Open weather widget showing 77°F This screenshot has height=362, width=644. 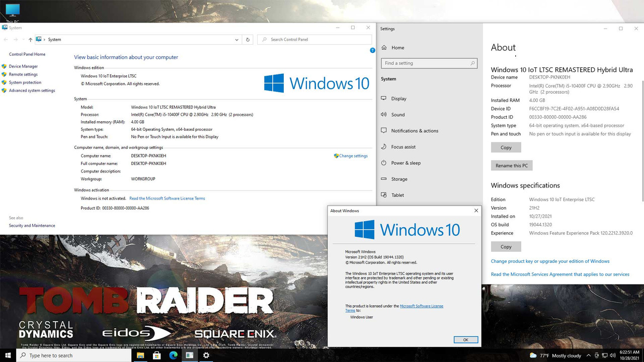coord(555,355)
